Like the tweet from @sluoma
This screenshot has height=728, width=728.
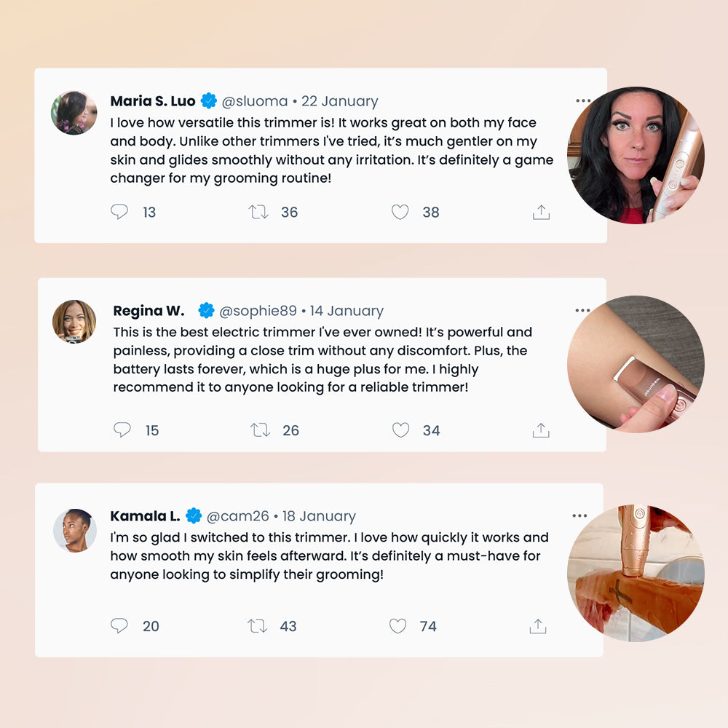(400, 212)
